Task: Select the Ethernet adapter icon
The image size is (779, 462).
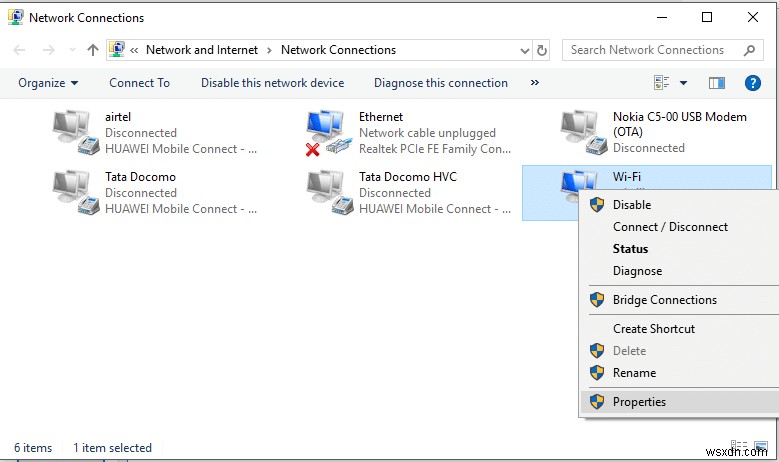Action: pyautogui.click(x=330, y=132)
